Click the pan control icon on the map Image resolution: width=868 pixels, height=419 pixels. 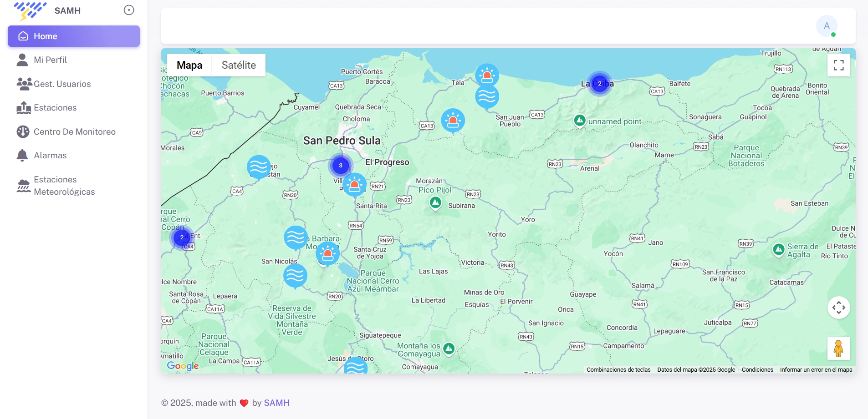pyautogui.click(x=839, y=308)
